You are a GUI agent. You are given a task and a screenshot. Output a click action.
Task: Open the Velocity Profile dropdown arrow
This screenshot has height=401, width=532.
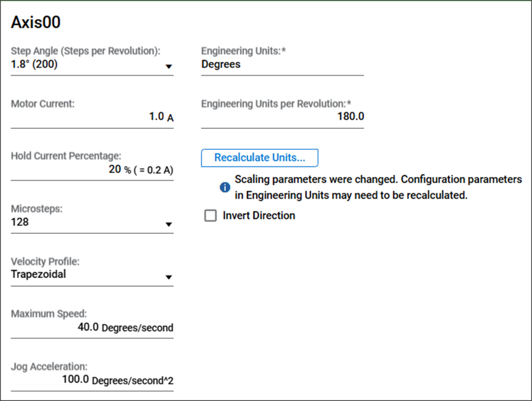point(168,278)
